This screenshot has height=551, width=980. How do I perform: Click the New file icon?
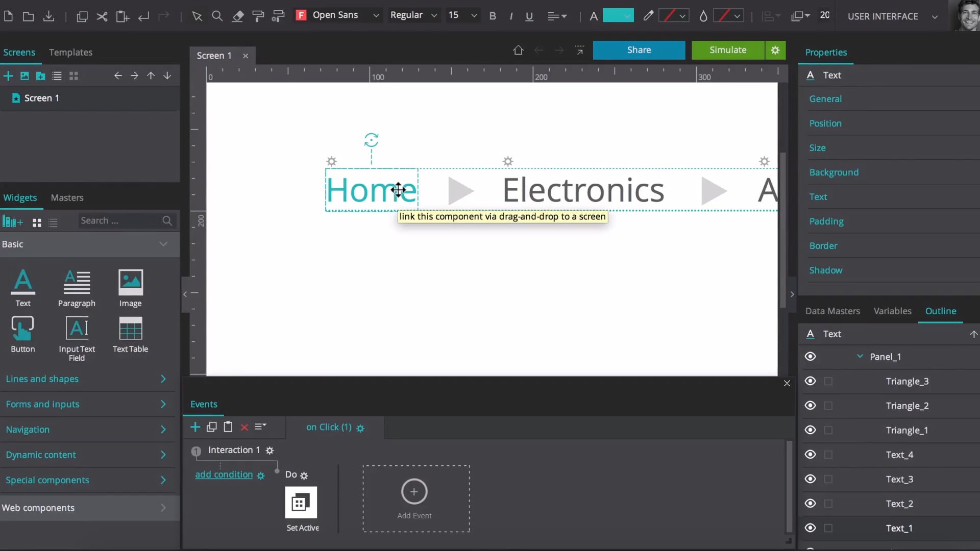8,16
